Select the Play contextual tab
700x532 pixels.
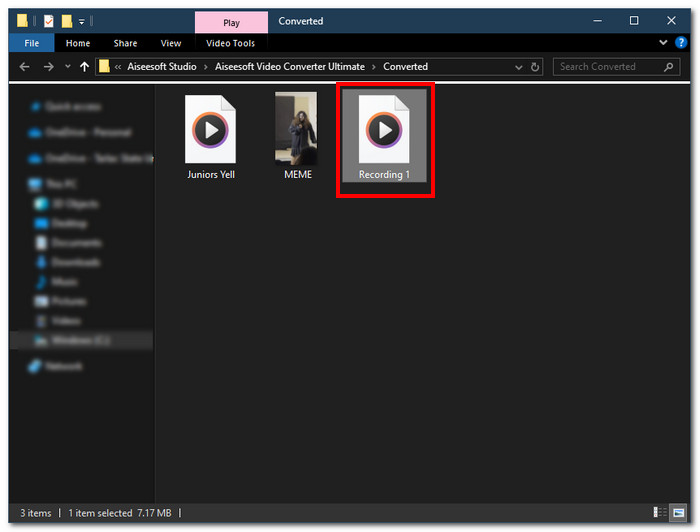click(231, 22)
